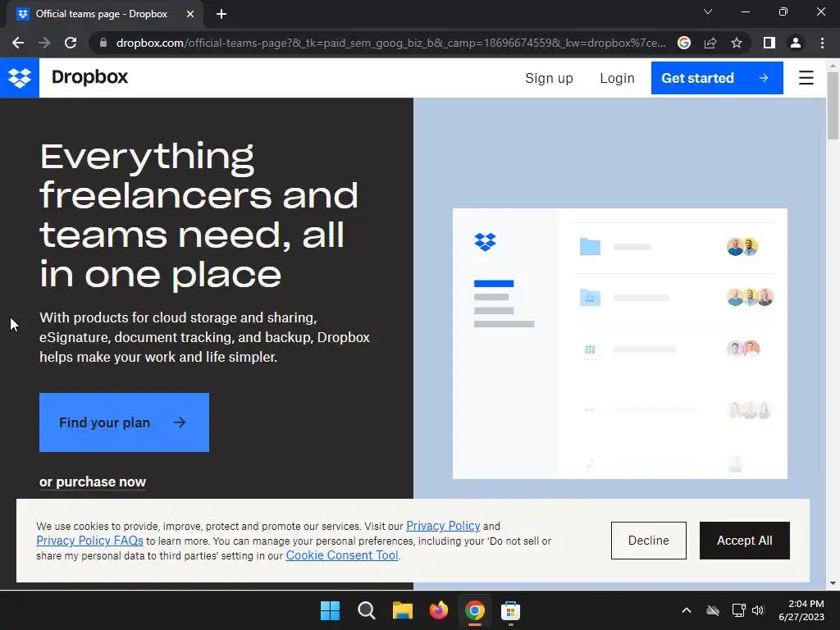Click the Dropbox app preview illustration
The image size is (840, 630).
(x=620, y=344)
